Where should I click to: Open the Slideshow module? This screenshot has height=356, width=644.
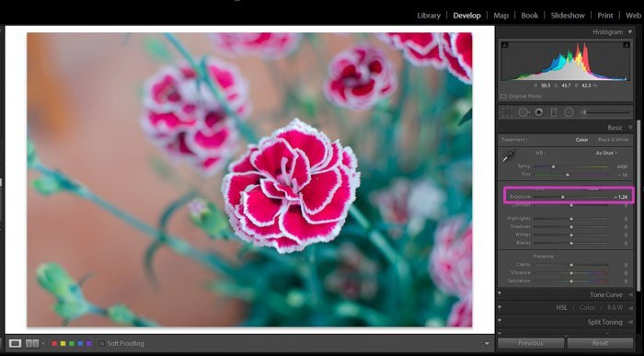click(x=568, y=16)
